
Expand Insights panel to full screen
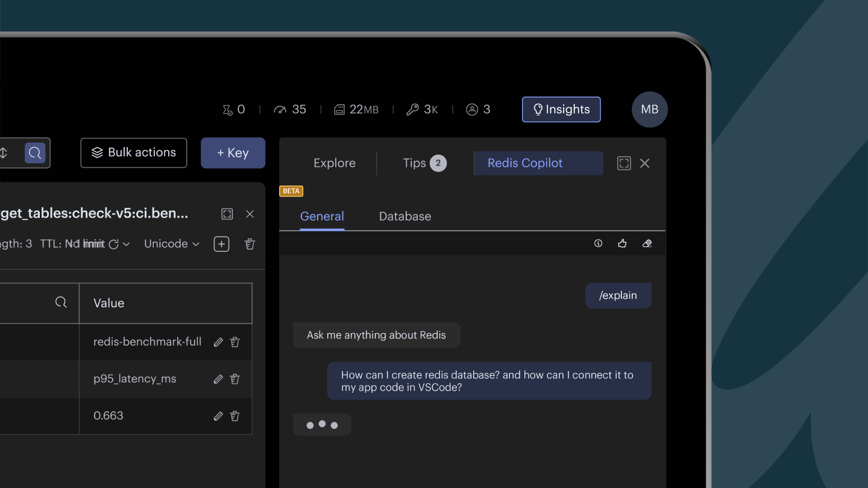coord(624,163)
